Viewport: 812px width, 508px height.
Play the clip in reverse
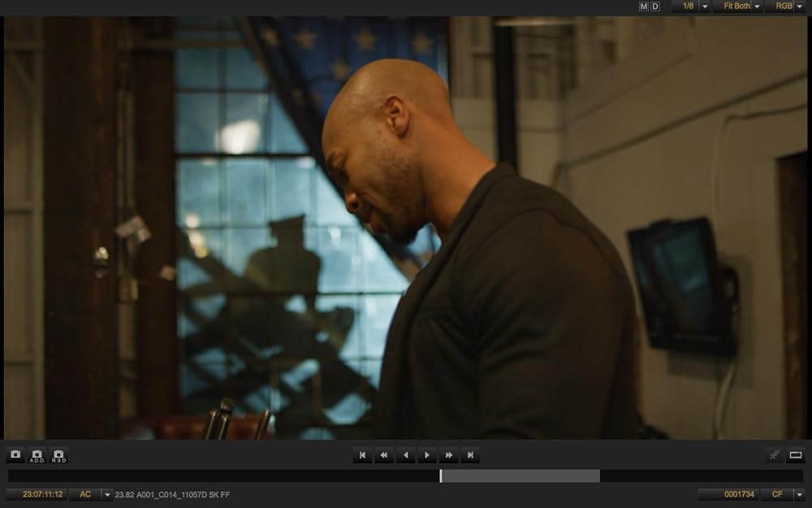405,455
